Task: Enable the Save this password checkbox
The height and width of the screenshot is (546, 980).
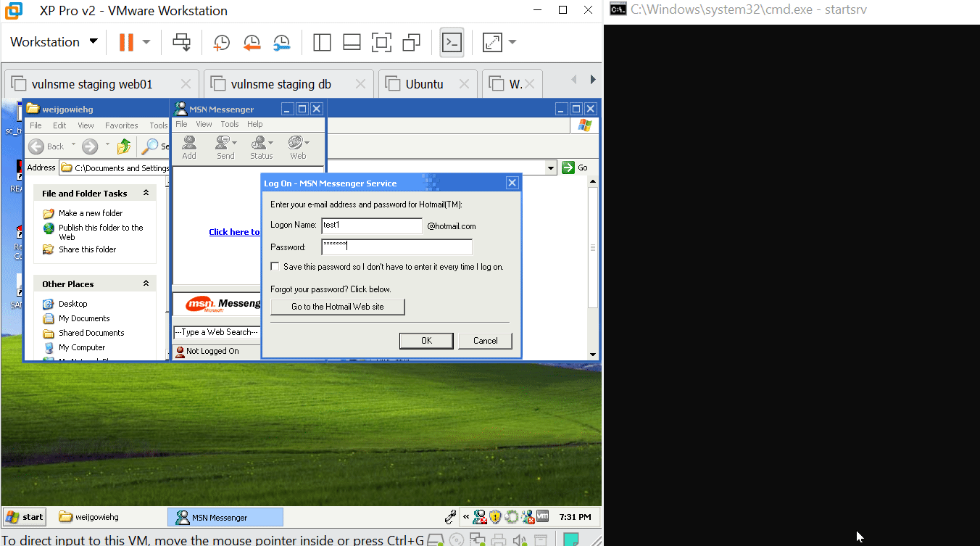Action: 275,267
